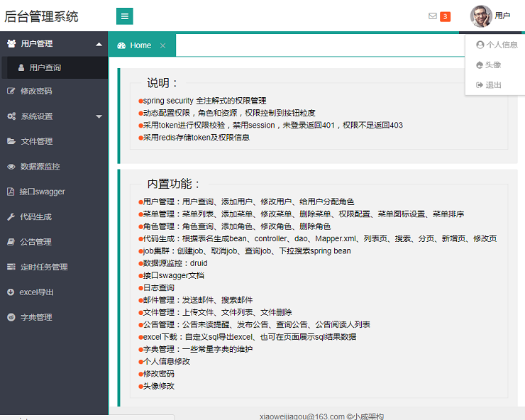This screenshot has height=420, width=525.
Task: Click the list icon beside 定时任务管理
Action: 11,267
